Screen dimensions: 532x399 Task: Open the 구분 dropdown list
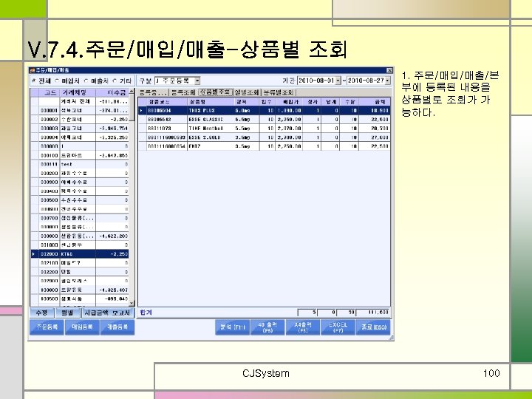click(197, 81)
